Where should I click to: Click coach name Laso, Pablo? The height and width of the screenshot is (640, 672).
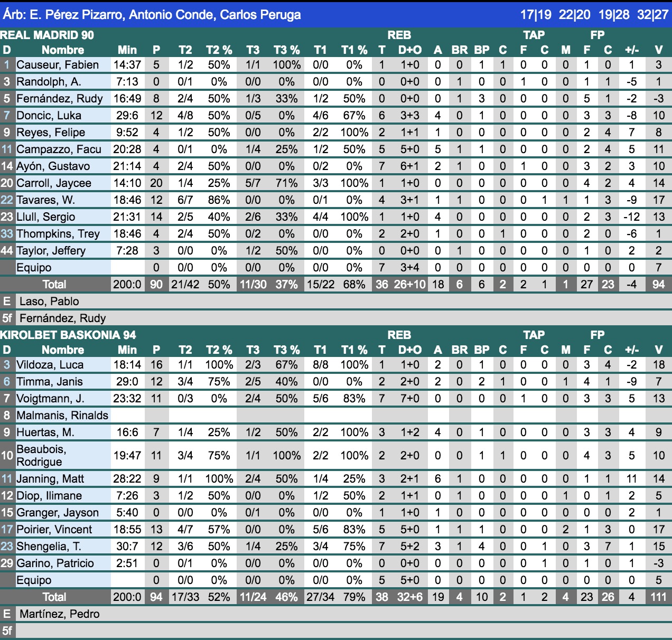(49, 302)
